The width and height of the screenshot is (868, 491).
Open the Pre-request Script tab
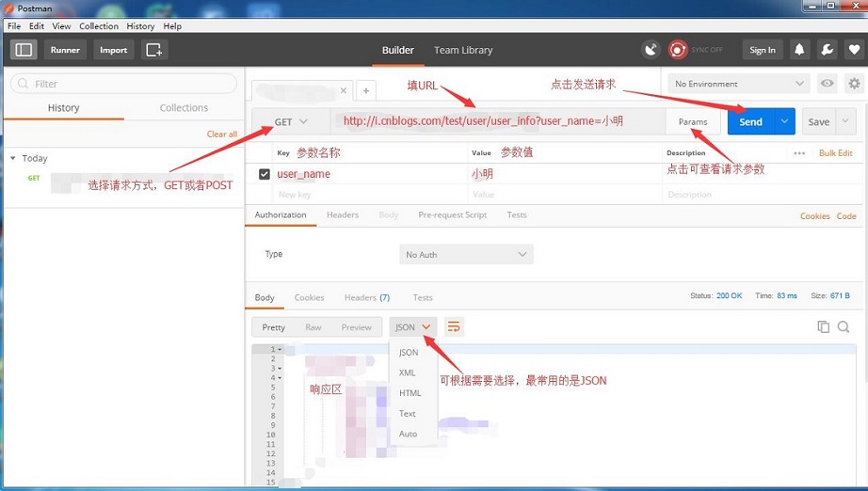[452, 215]
